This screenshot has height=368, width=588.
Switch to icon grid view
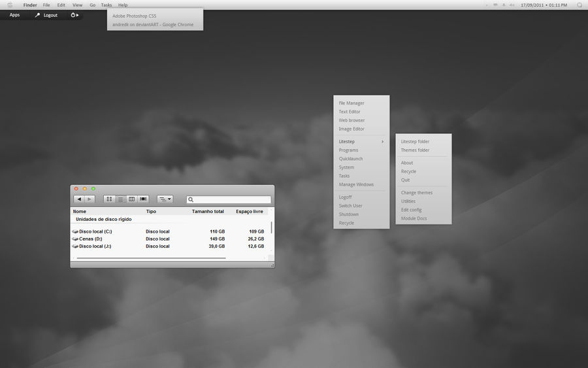pyautogui.click(x=109, y=199)
